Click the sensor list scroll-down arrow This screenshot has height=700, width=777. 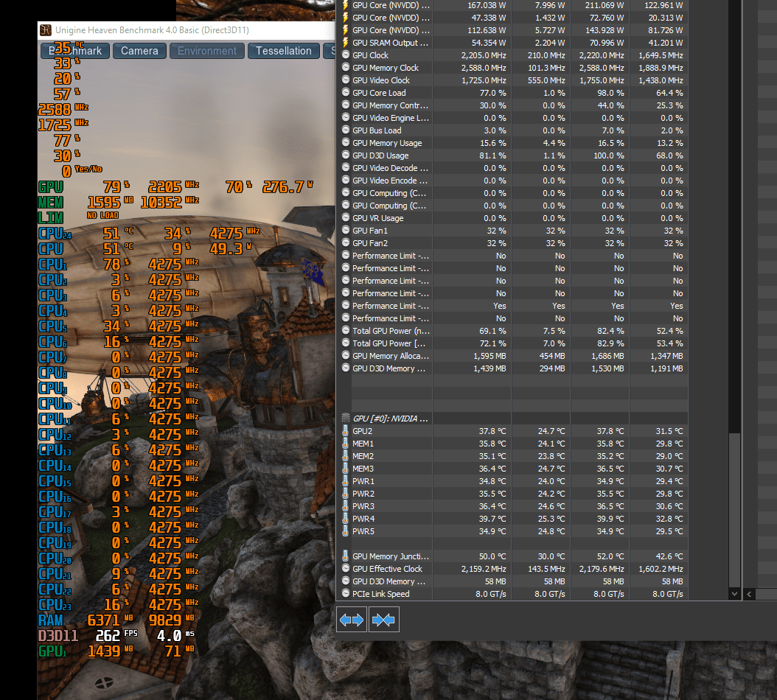pos(734,593)
